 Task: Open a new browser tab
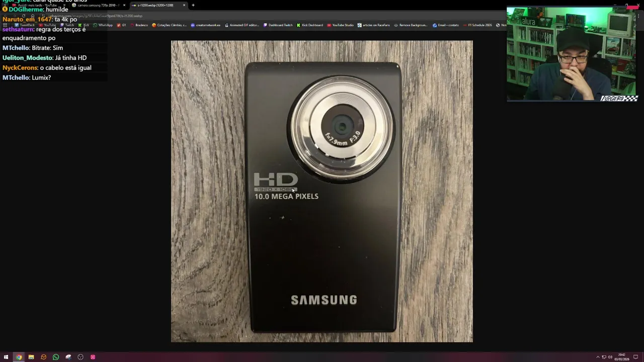pos(193,5)
